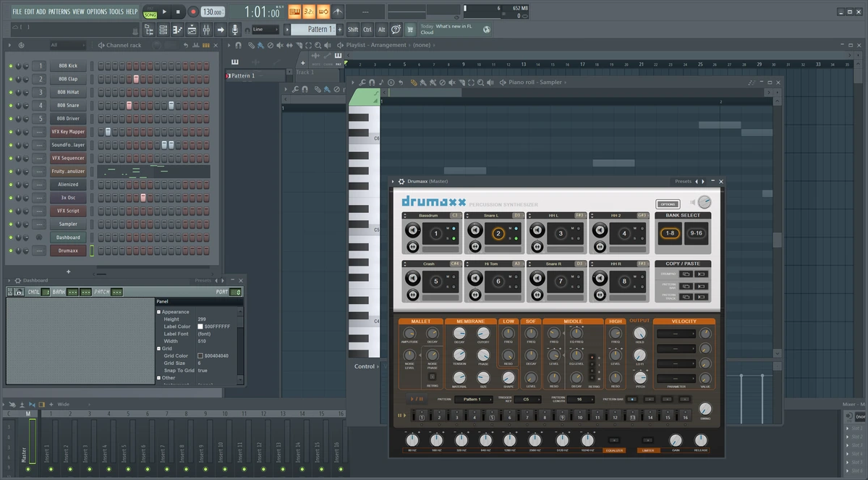The width and height of the screenshot is (868, 480).
Task: Toggle the LIMITER enable switch
Action: click(649, 440)
